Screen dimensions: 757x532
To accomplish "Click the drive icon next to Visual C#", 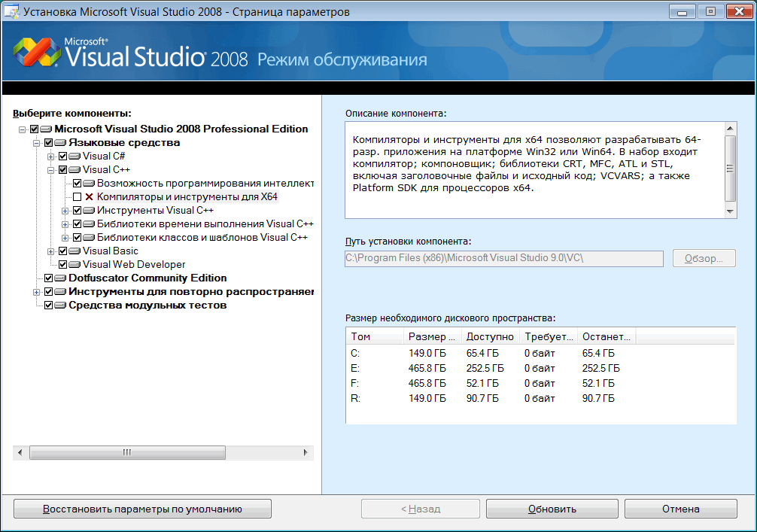I will point(74,157).
